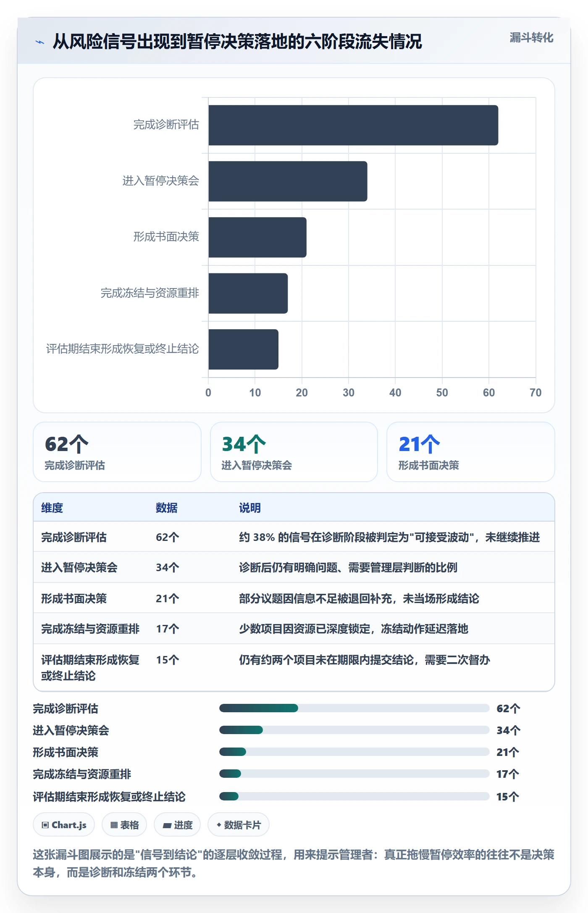Click the 17个 table cell
Image resolution: width=588 pixels, height=913 pixels.
coord(168,629)
